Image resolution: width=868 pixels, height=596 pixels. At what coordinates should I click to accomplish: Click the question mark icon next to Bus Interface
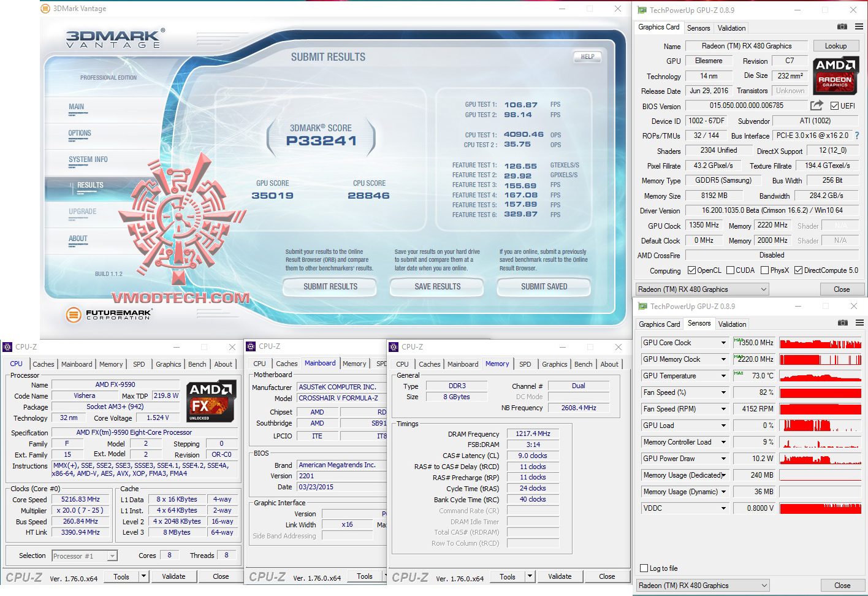(858, 136)
